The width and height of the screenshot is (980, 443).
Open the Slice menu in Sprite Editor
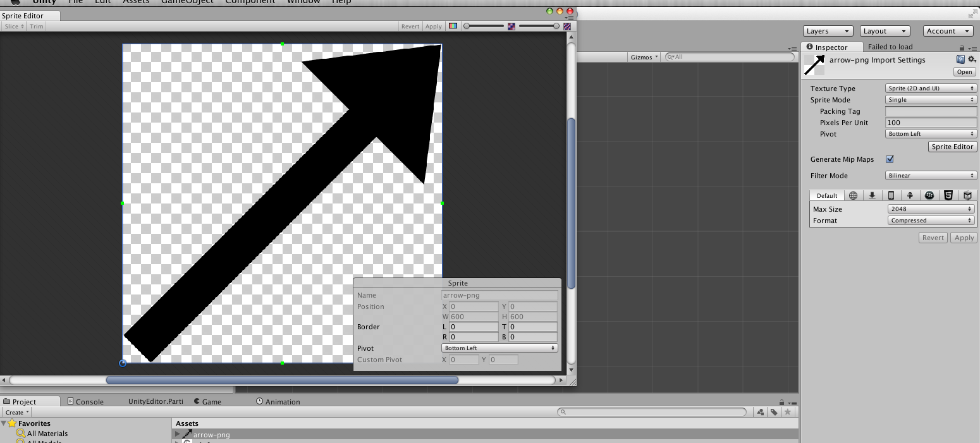point(14,27)
